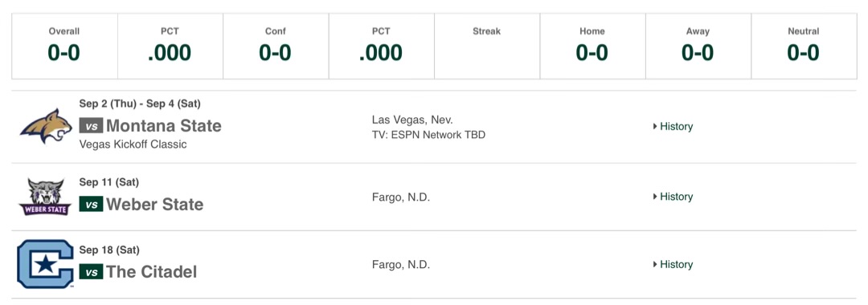Expand History for The Citadel game
This screenshot has width=868, height=305.
tap(673, 265)
